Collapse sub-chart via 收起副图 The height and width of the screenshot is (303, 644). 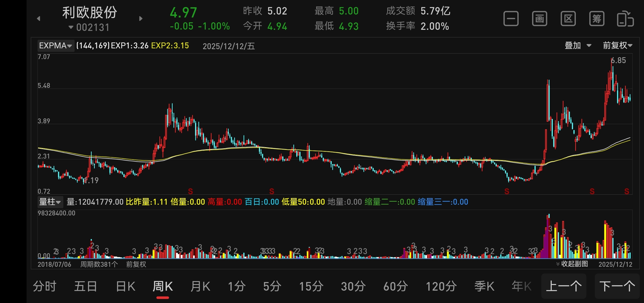click(x=572, y=264)
